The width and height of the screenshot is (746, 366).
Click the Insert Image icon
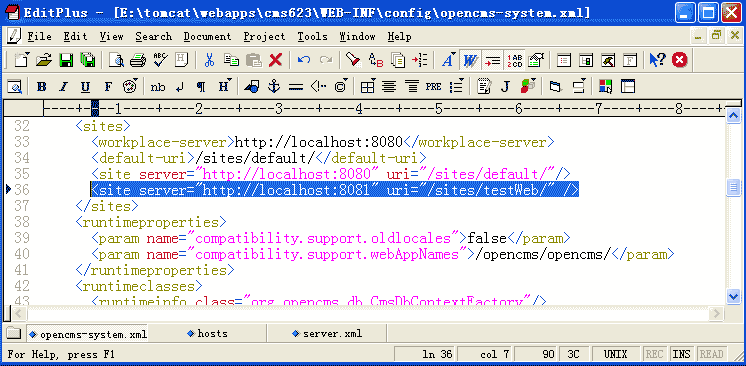[x=251, y=87]
